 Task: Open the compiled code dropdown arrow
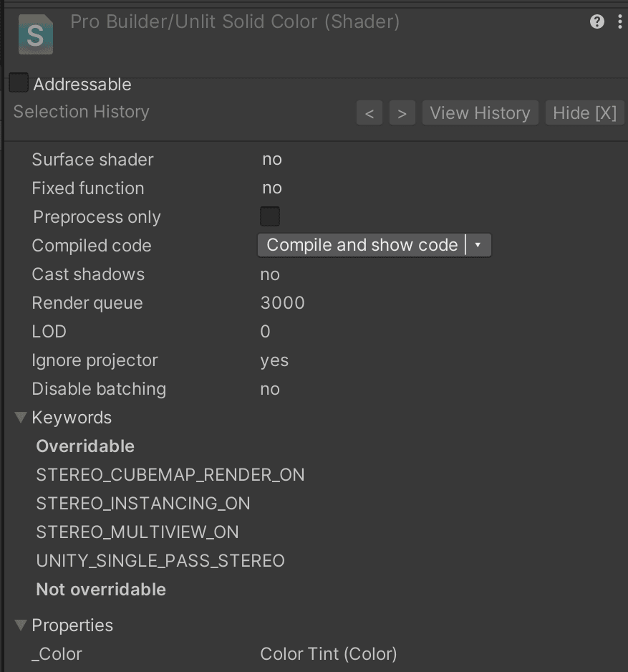tap(478, 245)
